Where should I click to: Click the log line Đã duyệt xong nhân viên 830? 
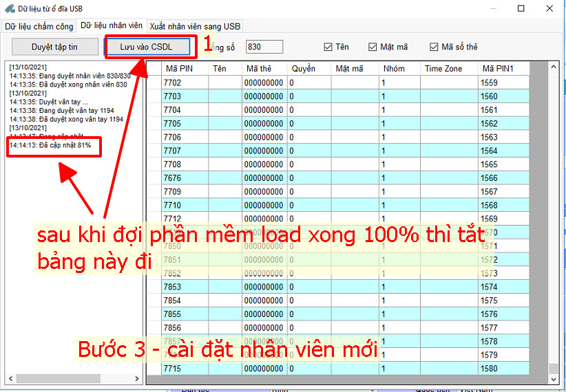pos(68,85)
